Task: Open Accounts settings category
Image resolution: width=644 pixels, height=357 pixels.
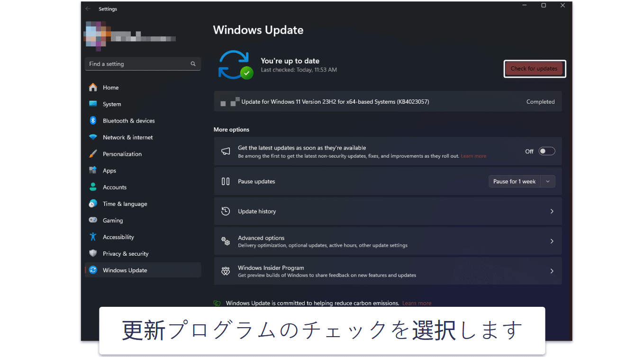Action: (x=143, y=187)
